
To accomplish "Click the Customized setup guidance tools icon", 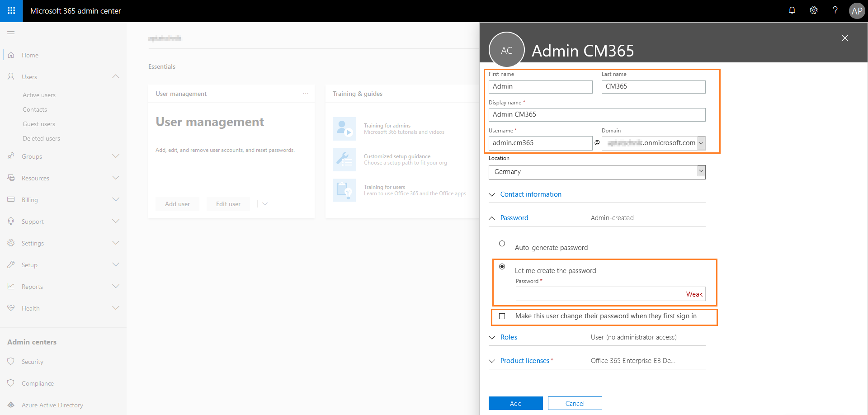I will click(344, 160).
